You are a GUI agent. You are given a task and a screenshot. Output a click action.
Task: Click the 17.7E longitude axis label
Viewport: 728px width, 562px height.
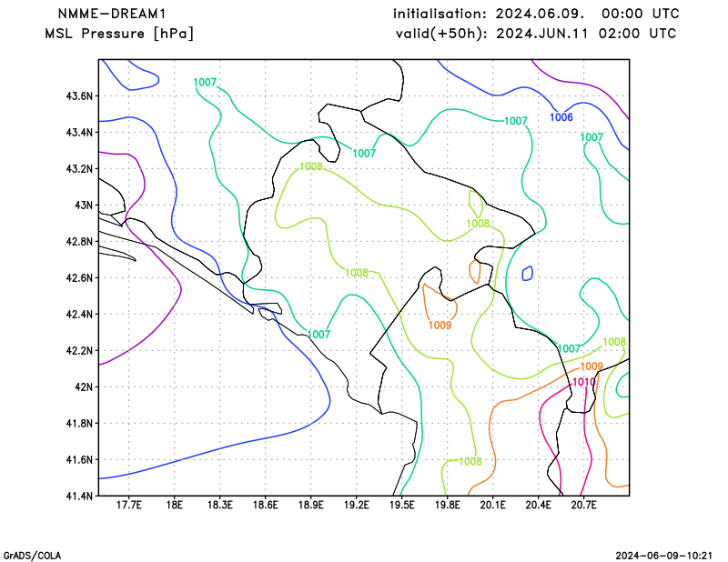pyautogui.click(x=128, y=505)
